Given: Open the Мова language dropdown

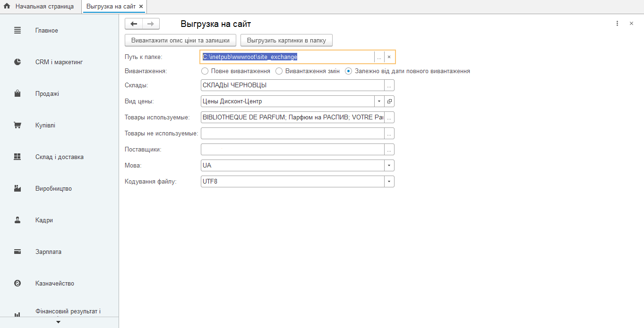Looking at the screenshot, I should point(389,166).
